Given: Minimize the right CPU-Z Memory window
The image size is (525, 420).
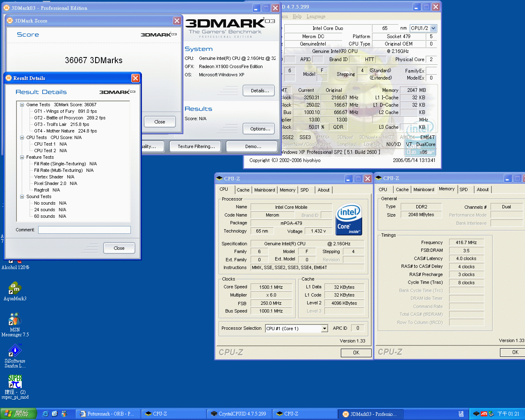Looking at the screenshot, I should pos(508,178).
